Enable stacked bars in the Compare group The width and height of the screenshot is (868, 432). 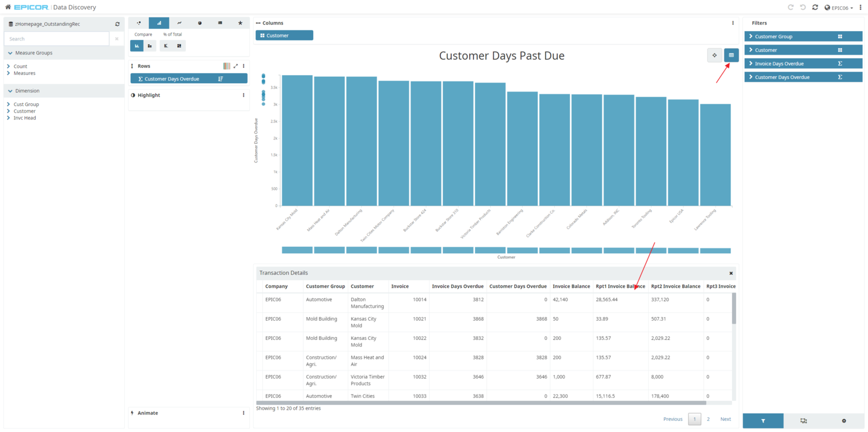[150, 45]
